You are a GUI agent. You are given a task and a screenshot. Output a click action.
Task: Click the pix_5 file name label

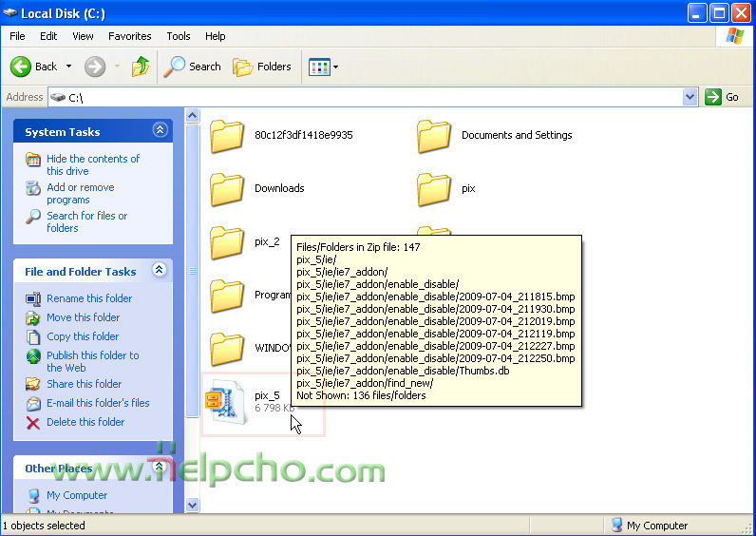(x=267, y=395)
